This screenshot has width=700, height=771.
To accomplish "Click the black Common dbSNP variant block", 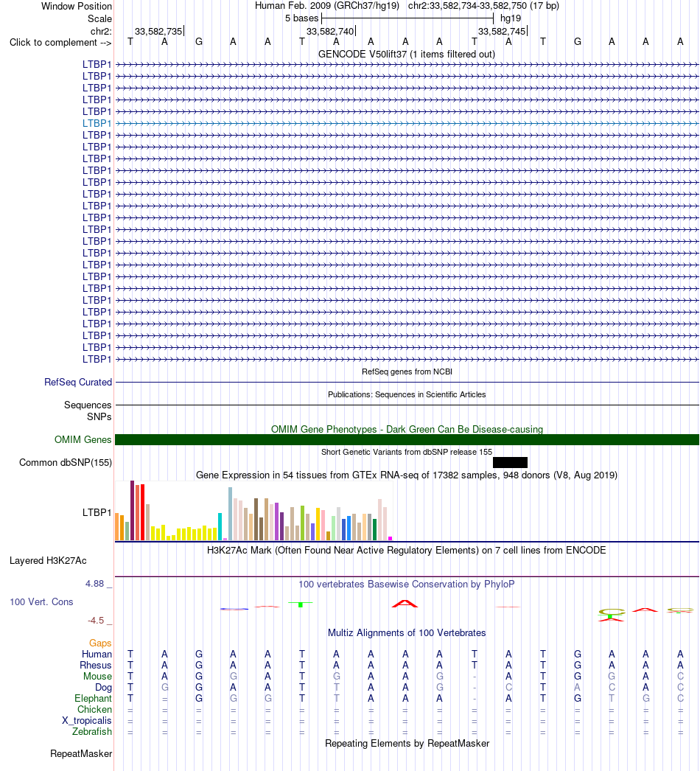I will click(510, 462).
